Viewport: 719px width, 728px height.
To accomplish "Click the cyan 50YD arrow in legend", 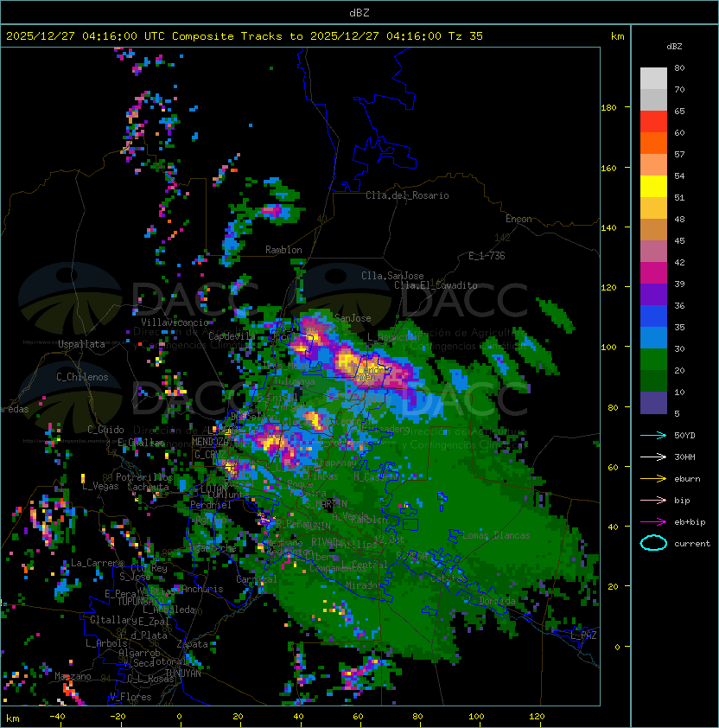I will (x=653, y=435).
